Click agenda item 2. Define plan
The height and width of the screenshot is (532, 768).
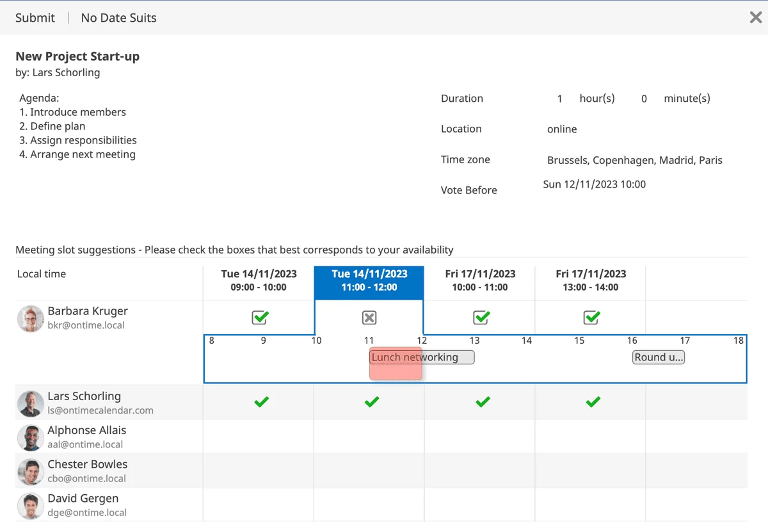click(52, 126)
